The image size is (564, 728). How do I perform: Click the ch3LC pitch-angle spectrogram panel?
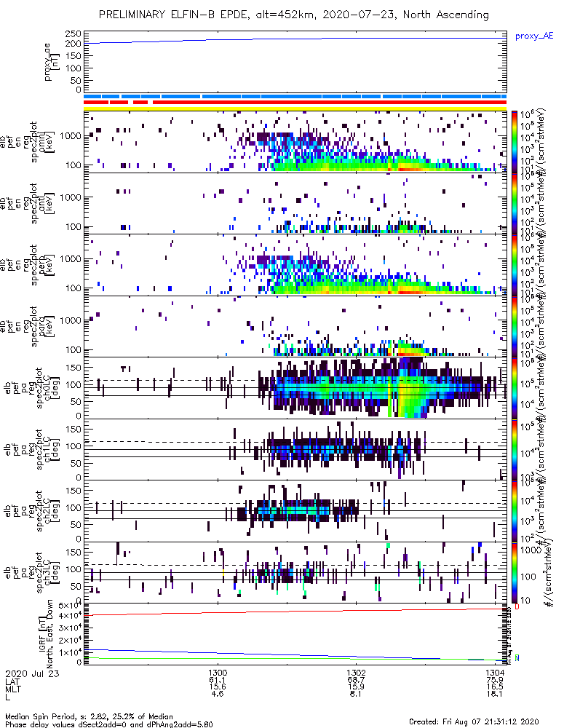[295, 572]
